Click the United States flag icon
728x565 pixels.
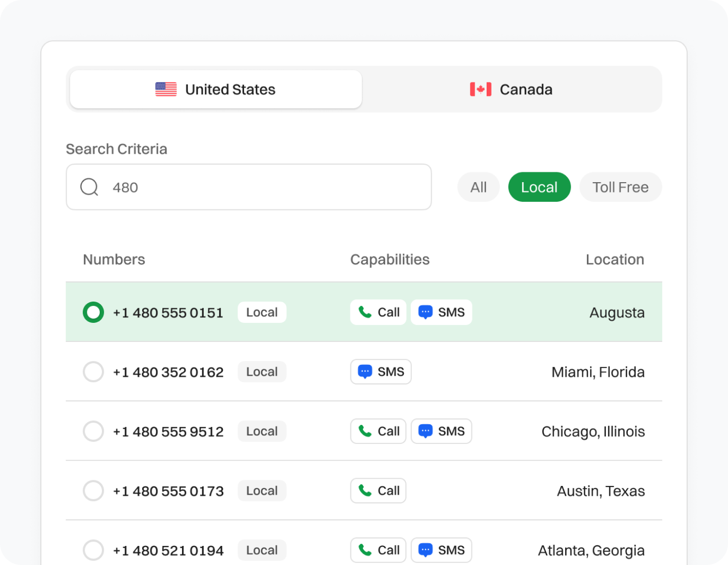[166, 89]
